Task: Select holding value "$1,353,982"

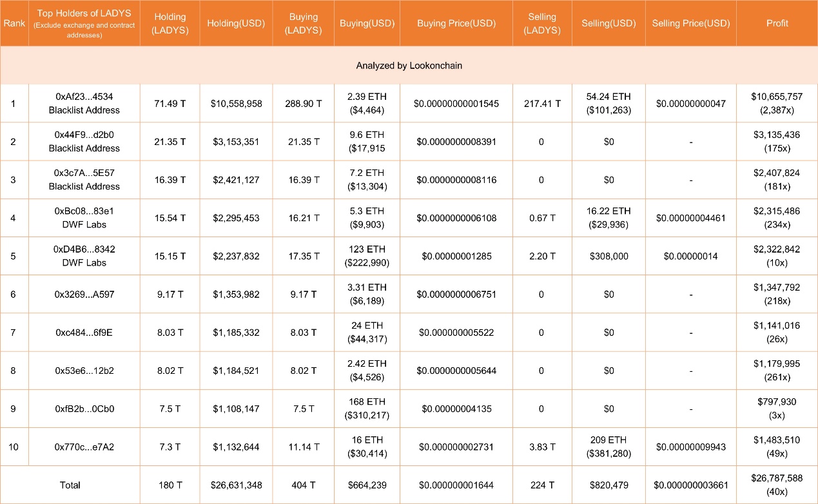Action: coord(237,294)
